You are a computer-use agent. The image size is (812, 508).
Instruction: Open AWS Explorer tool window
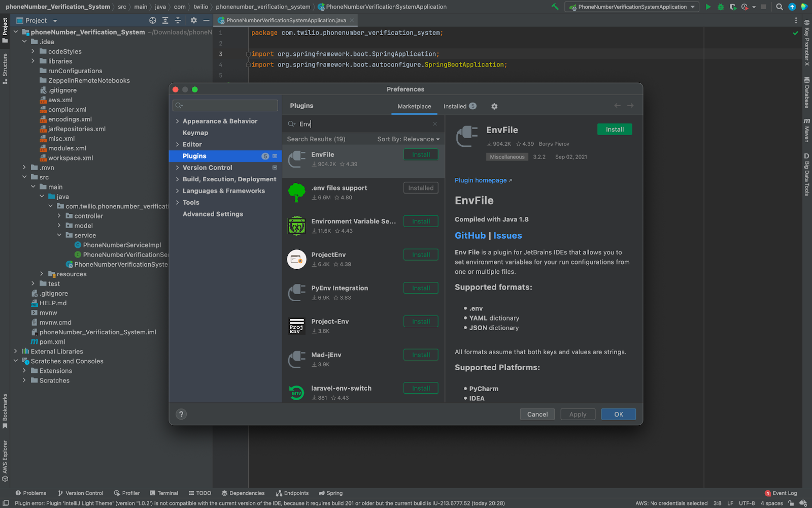point(5,461)
